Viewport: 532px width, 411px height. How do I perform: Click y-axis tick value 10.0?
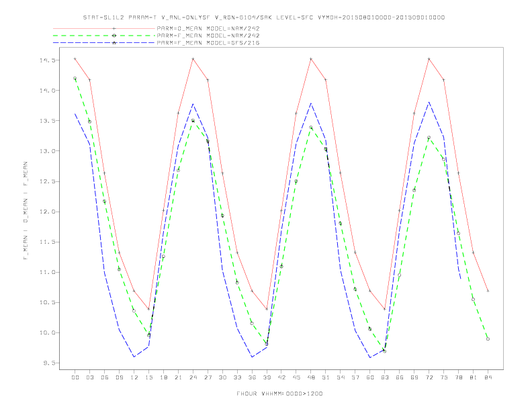tap(48, 332)
